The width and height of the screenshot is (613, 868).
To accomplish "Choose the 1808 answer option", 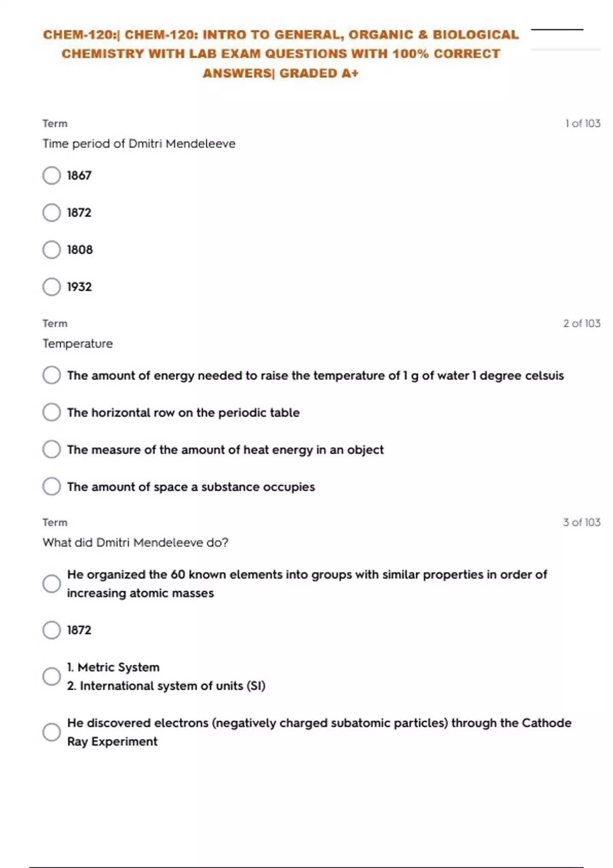I will click(52, 250).
